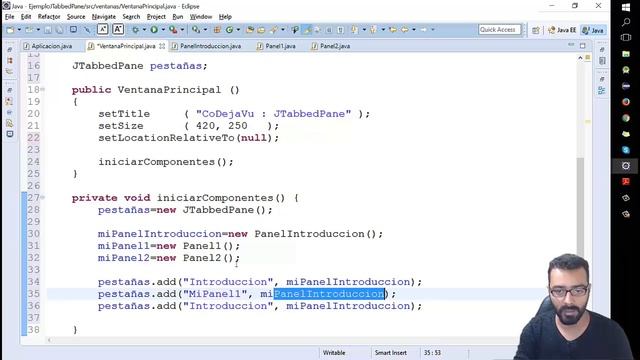Image resolution: width=640 pixels, height=360 pixels.
Task: Open the Run dropdown arrow
Action: pos(163,30)
